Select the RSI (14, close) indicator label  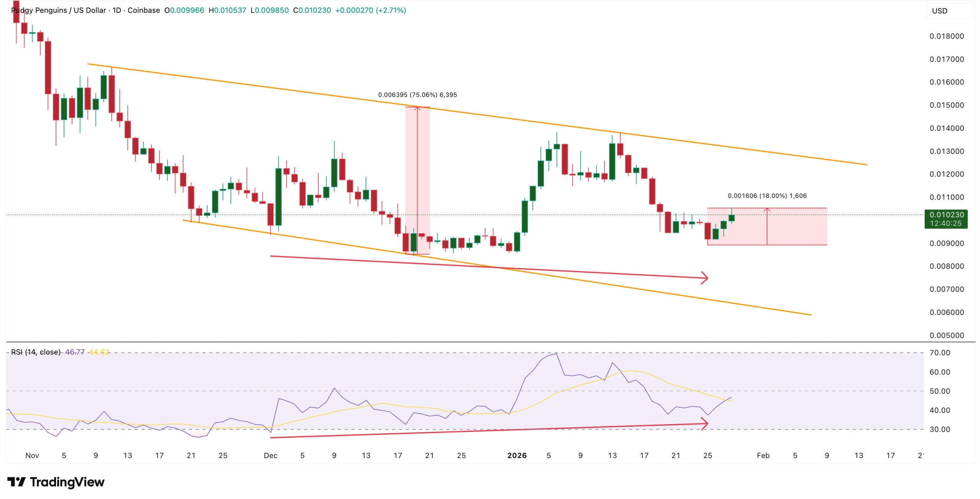(36, 352)
